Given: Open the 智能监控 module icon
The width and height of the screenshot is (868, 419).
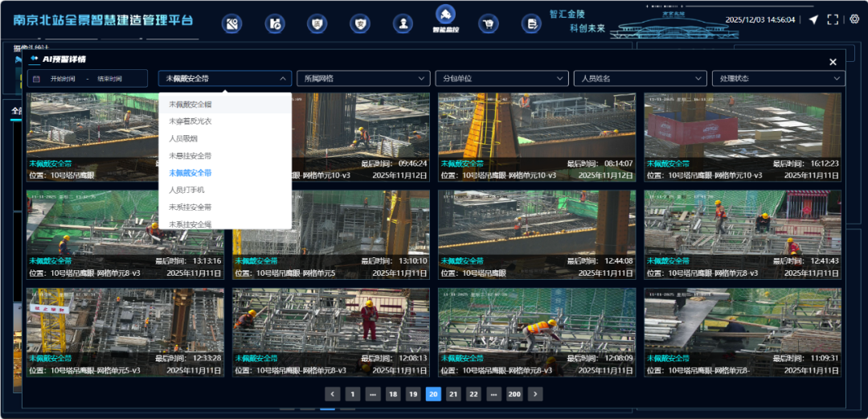Looking at the screenshot, I should pos(445,16).
